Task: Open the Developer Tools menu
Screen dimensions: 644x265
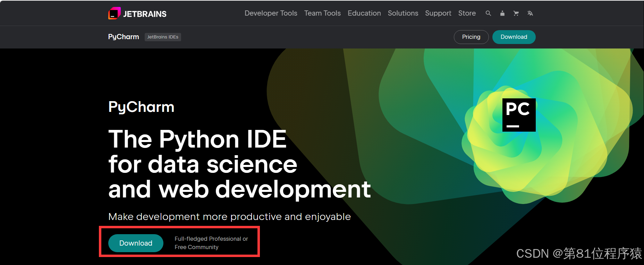Action: (x=271, y=13)
